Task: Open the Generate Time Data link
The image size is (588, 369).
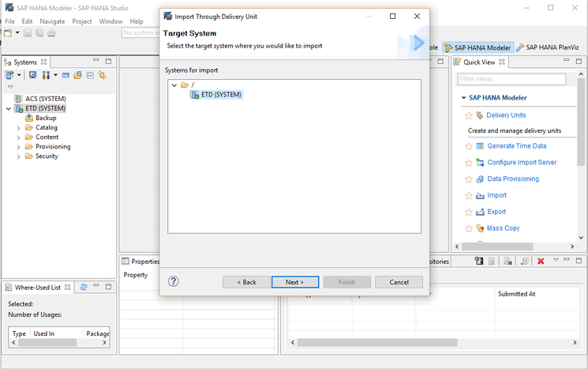Action: [x=517, y=146]
